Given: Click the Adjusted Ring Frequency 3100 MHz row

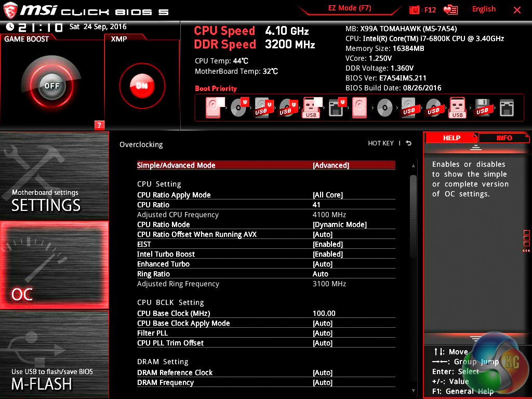Looking at the screenshot, I should tap(266, 284).
